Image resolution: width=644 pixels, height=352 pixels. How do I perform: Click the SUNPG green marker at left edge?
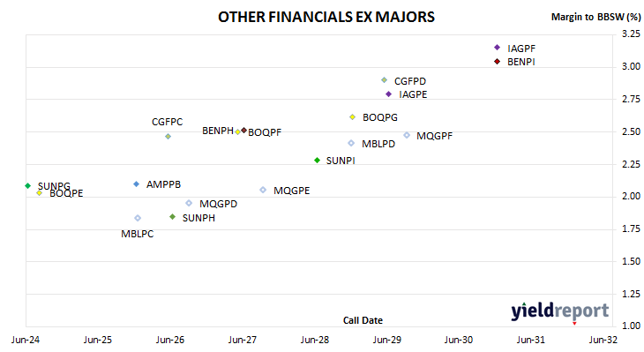(28, 185)
